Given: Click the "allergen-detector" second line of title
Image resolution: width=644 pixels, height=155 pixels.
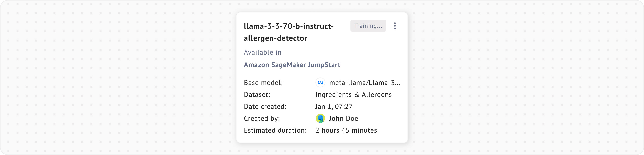Looking at the screenshot, I should point(275,38).
